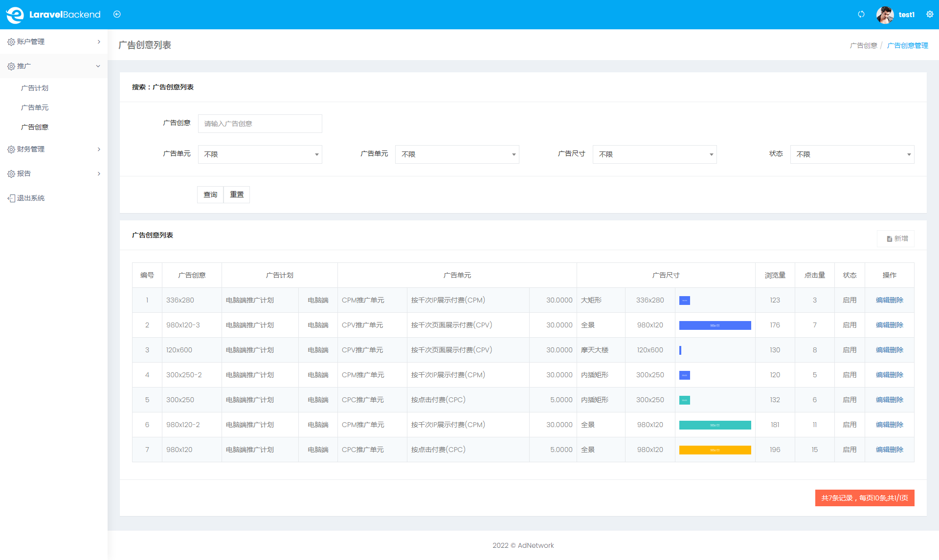Click 删除 for the 980x120-2 row
This screenshot has height=560, width=939.
896,425
